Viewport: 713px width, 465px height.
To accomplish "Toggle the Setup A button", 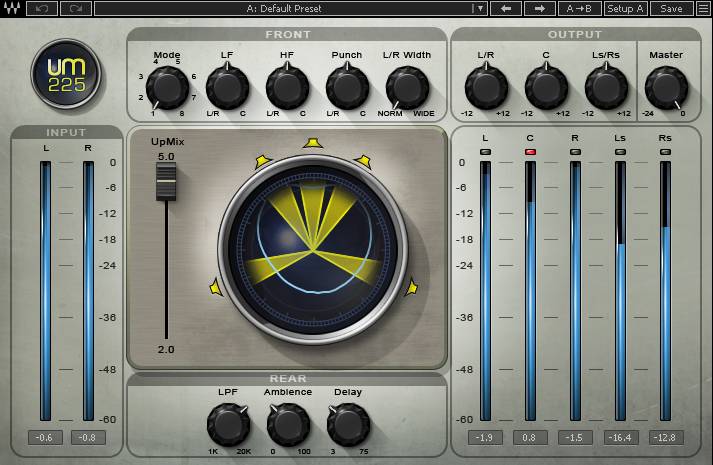I will tap(625, 8).
